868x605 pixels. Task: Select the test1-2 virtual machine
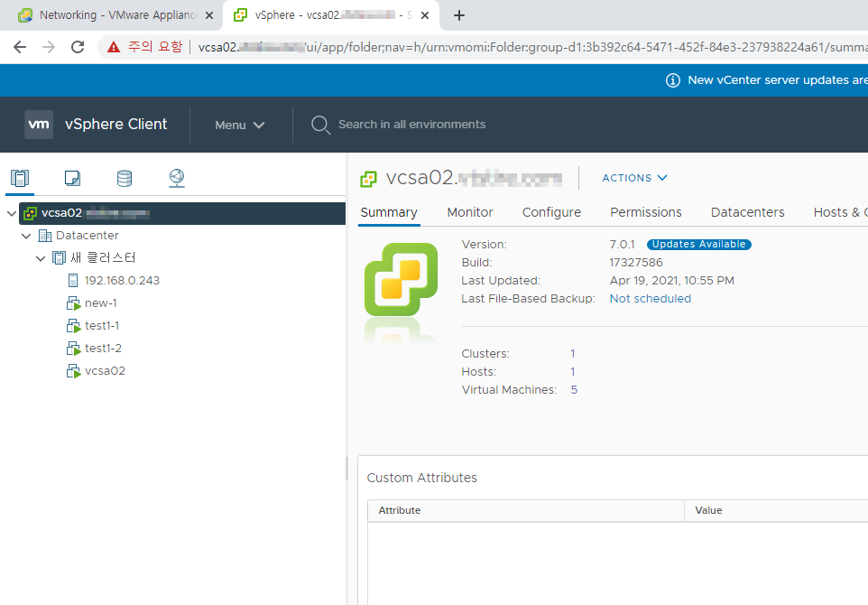tap(103, 349)
